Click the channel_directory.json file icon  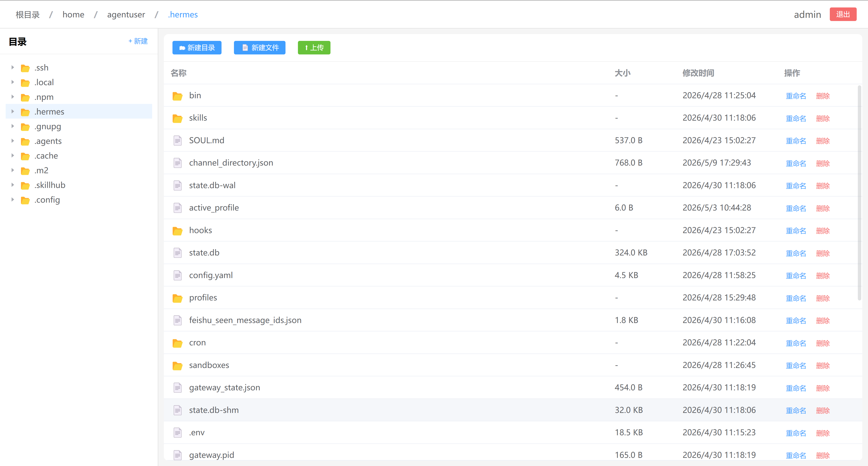pyautogui.click(x=178, y=163)
